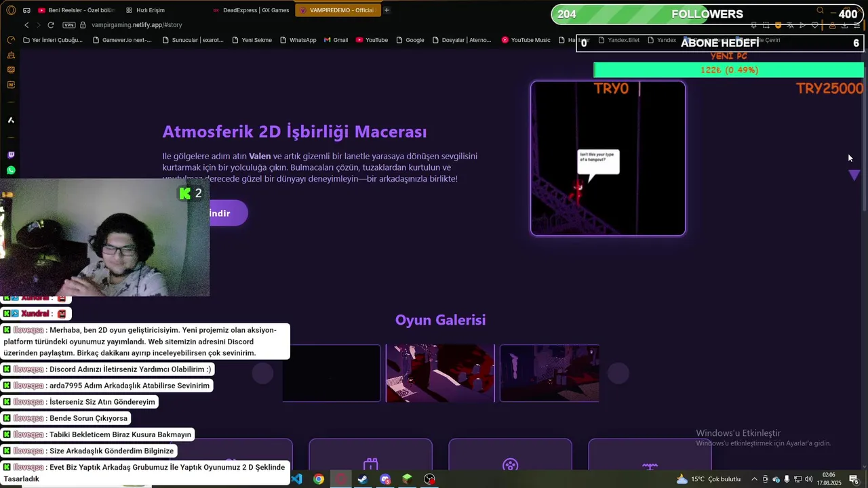
Task: Click the Kick viewer count badge
Action: pos(191,194)
